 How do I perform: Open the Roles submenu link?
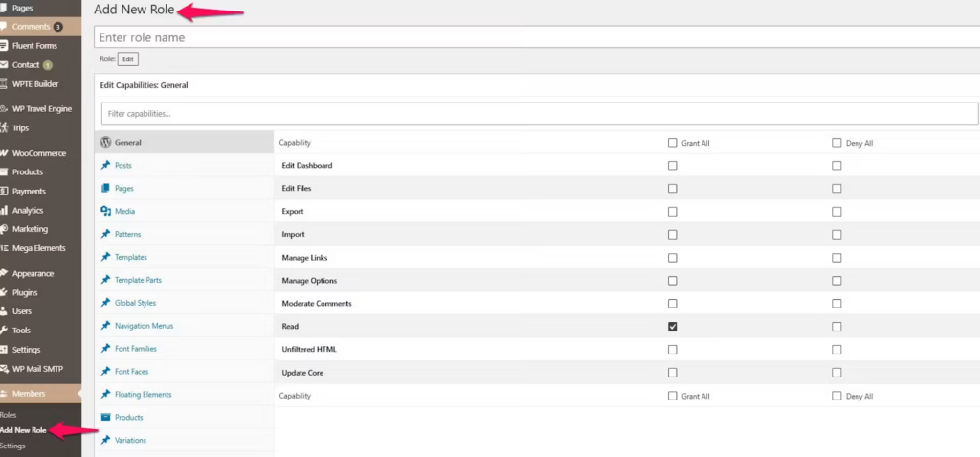(x=8, y=415)
